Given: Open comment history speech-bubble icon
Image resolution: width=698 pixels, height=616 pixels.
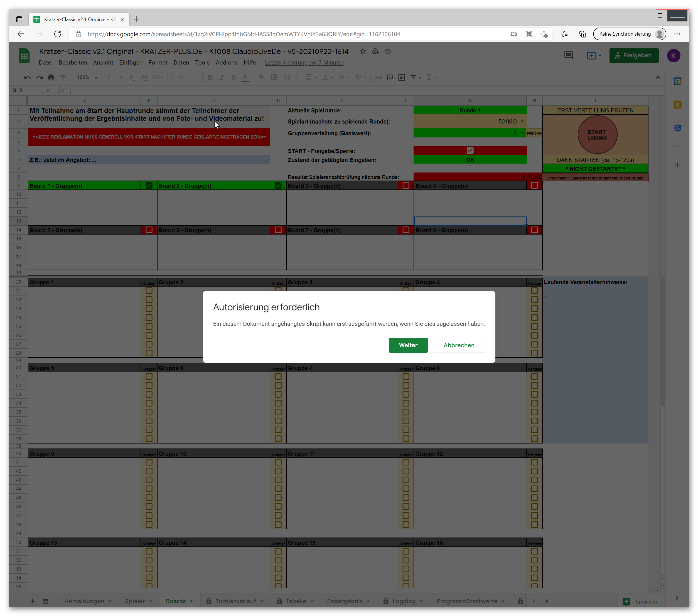Looking at the screenshot, I should point(568,55).
